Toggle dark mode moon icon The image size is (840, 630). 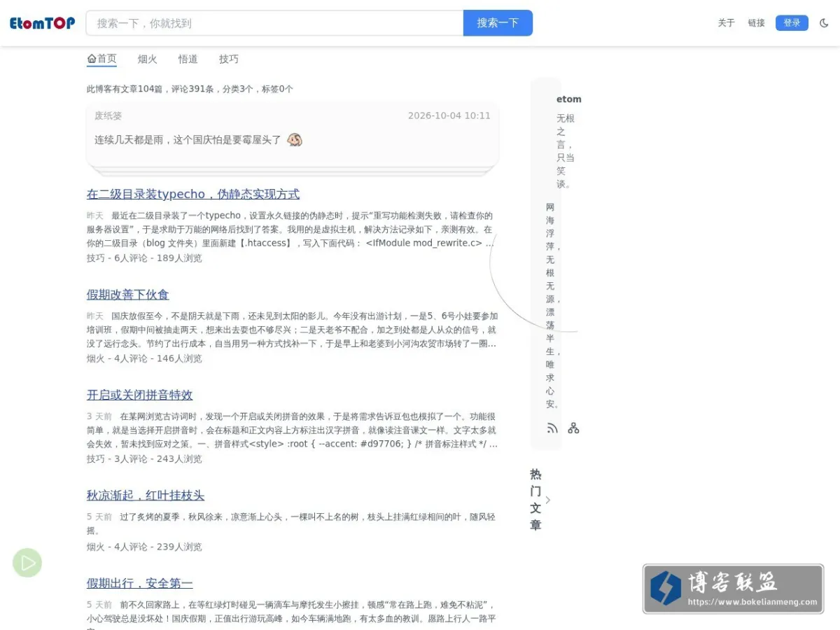pyautogui.click(x=824, y=23)
